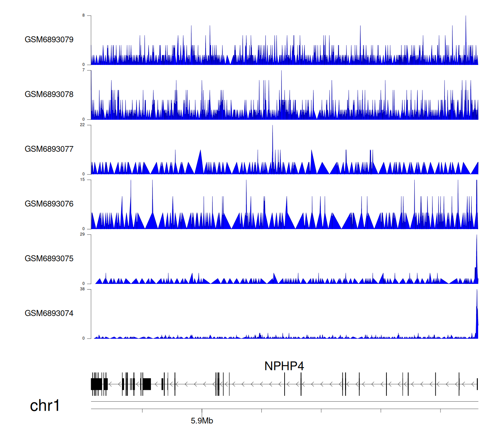Click the GSM6893074 track label

(49, 313)
